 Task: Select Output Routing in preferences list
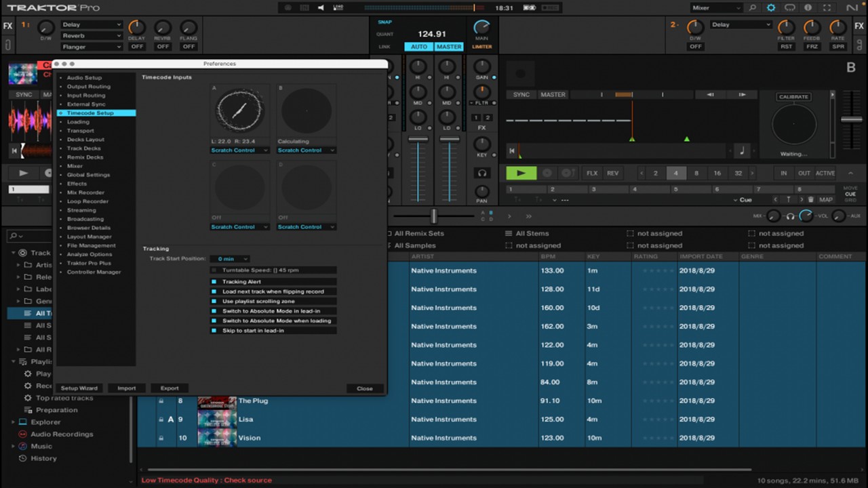(x=89, y=87)
